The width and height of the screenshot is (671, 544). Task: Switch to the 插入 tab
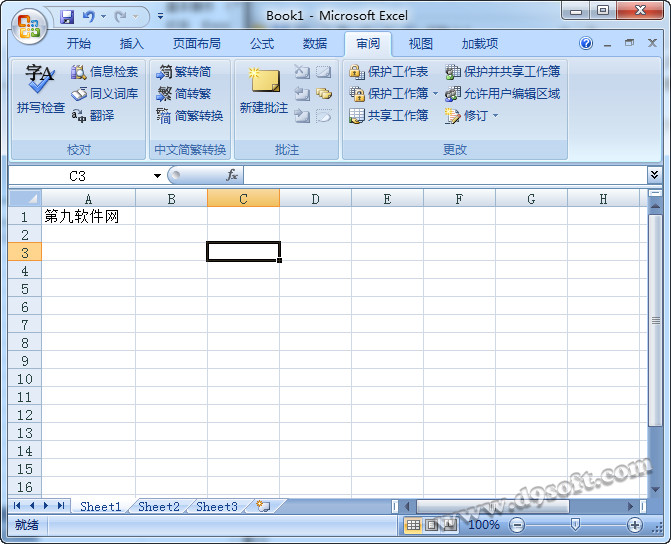tap(131, 44)
